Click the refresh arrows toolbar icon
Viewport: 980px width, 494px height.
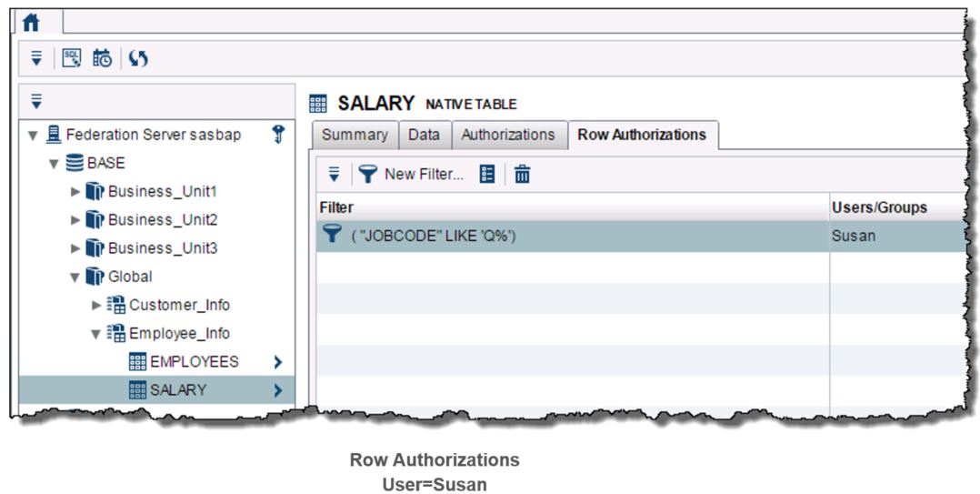138,58
